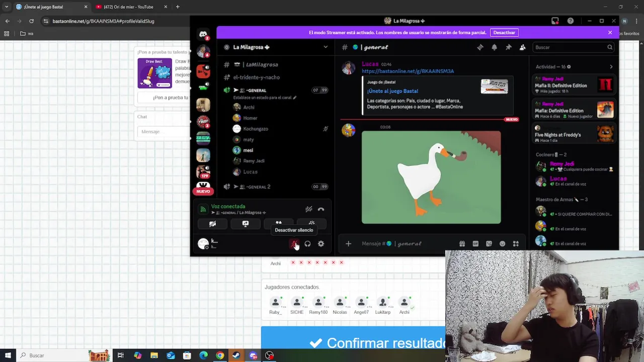
Task: Open Microsoft Edge from the taskbar
Action: pos(203,355)
